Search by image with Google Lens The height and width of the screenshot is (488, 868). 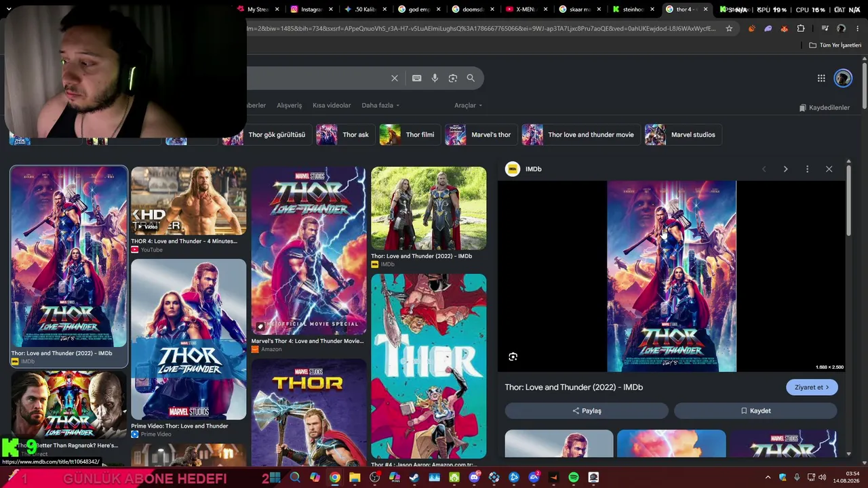(453, 78)
